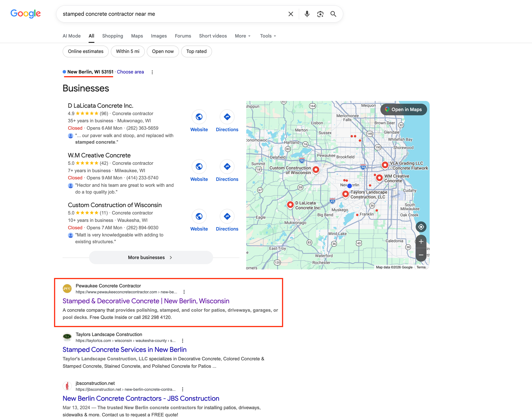Submit search with the magnifying glass icon
Screen dimensions: 532x419
tap(333, 14)
